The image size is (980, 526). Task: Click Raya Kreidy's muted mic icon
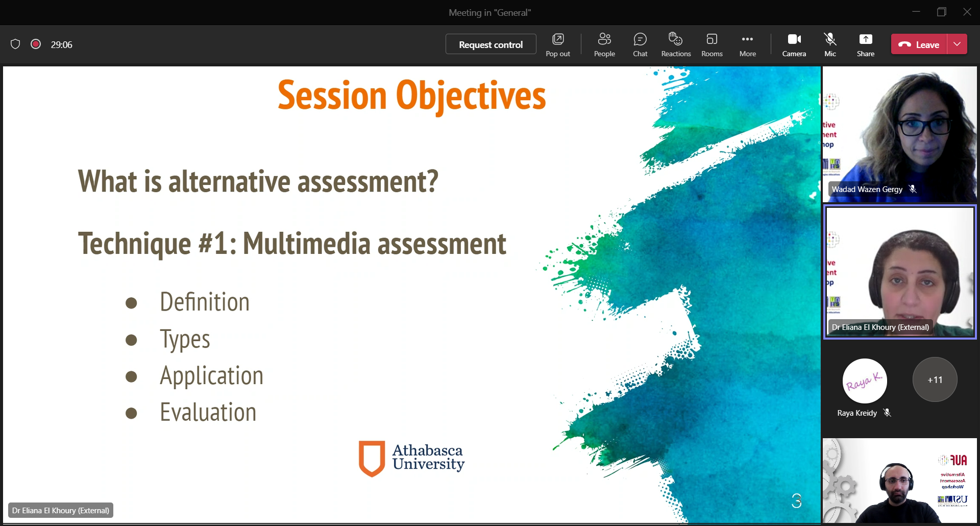887,413
